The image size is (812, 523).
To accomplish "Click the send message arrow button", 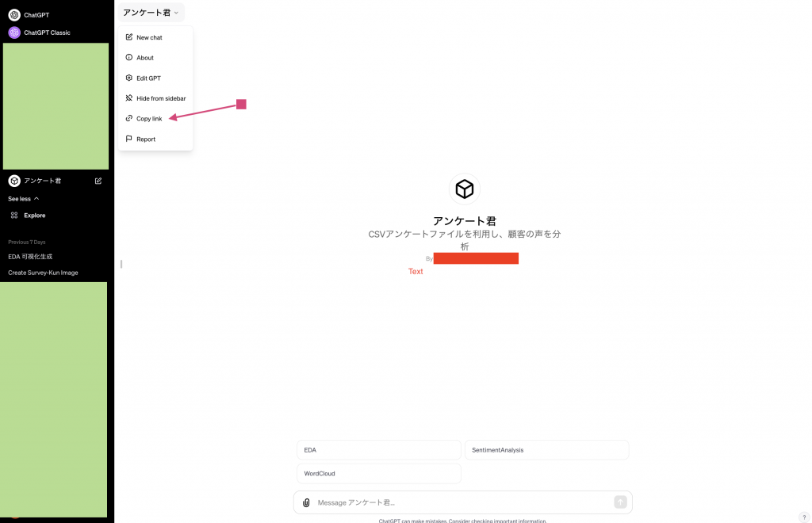I will click(620, 502).
